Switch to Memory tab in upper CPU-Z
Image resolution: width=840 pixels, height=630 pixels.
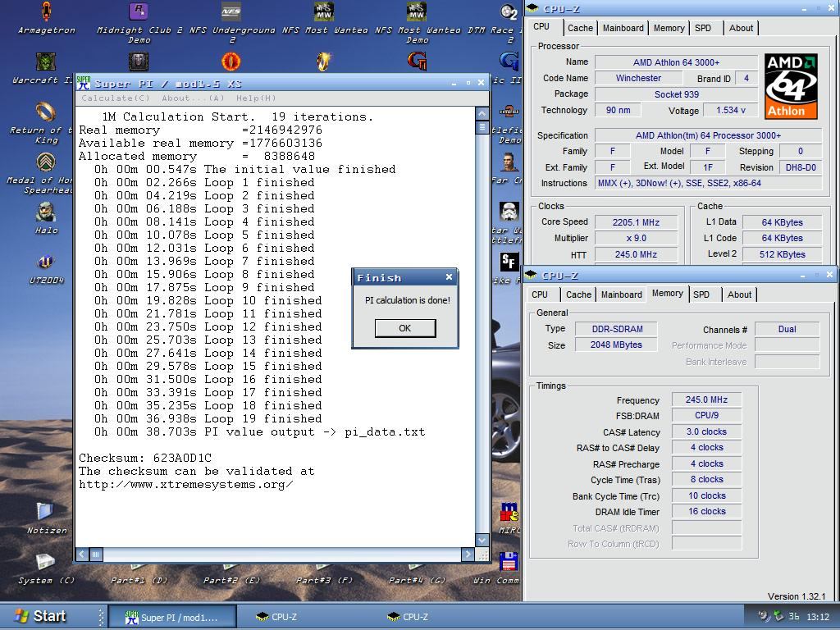click(669, 28)
